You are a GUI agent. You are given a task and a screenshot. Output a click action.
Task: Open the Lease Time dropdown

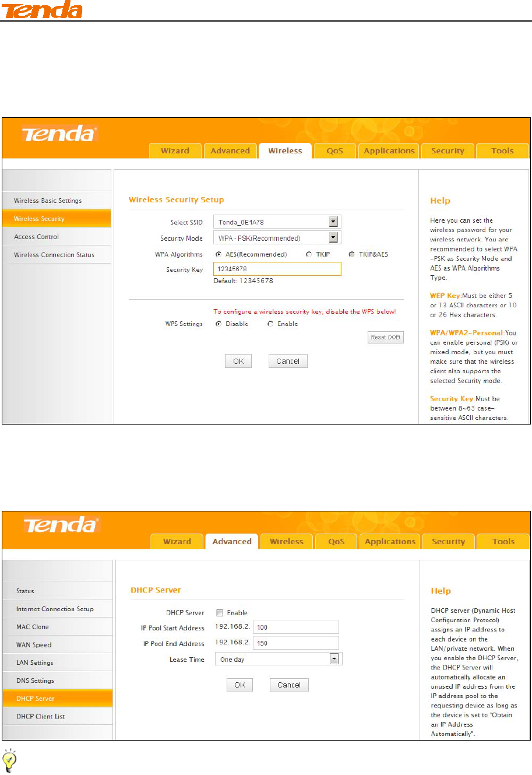coord(279,659)
